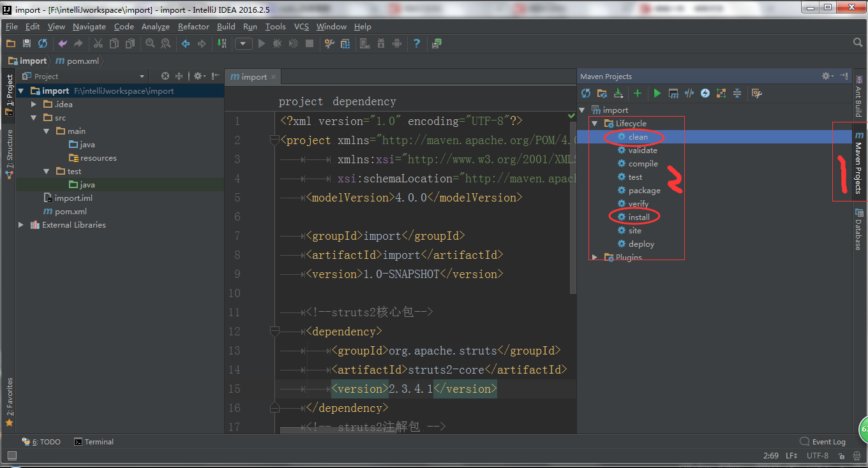Image resolution: width=868 pixels, height=468 pixels.
Task: Run the selected Maven build
Action: pyautogui.click(x=657, y=94)
